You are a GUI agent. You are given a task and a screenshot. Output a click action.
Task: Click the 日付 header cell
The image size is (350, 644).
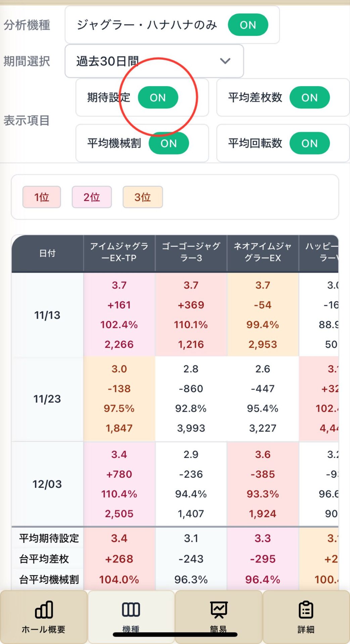47,253
